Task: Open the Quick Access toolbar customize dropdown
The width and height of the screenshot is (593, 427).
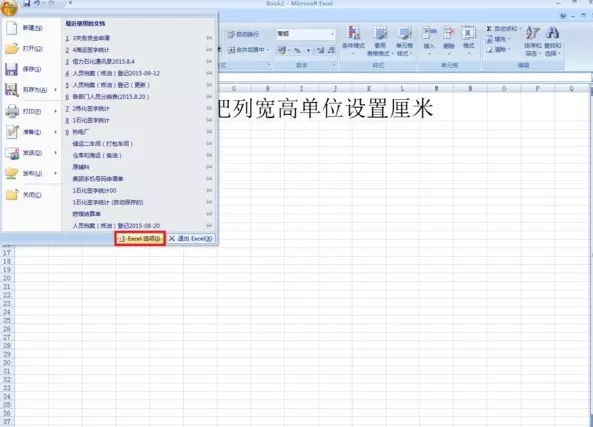Action: tap(70, 3)
